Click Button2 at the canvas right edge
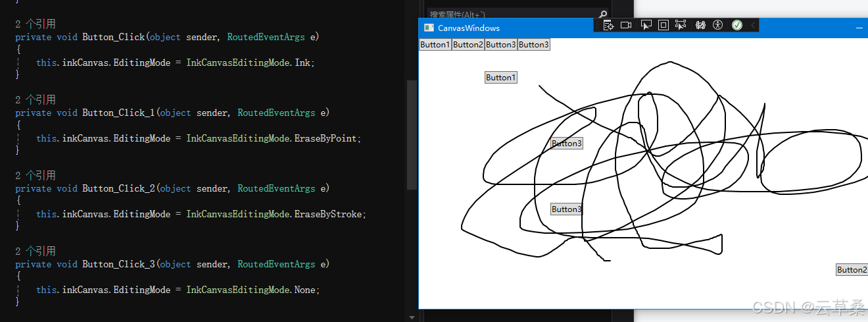 (852, 270)
